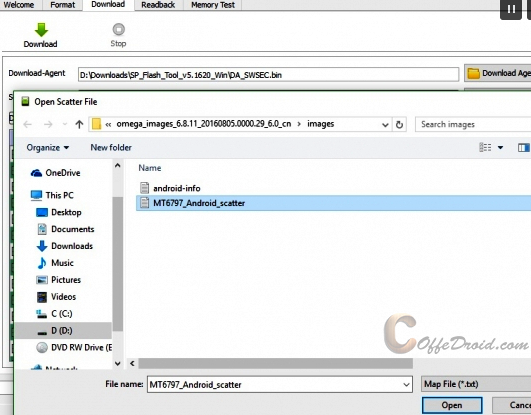Select the MT6797_Android_scatter file
Image resolution: width=531 pixels, height=415 pixels.
click(334, 203)
